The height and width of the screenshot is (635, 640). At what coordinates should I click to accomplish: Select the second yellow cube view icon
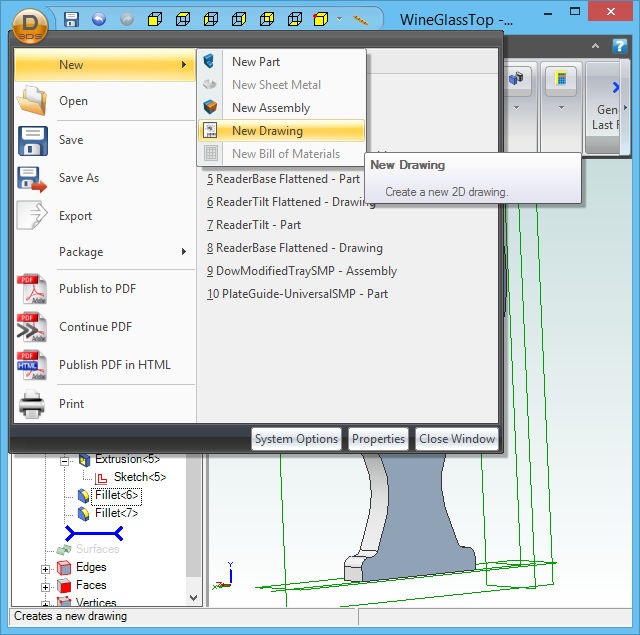pyautogui.click(x=183, y=19)
